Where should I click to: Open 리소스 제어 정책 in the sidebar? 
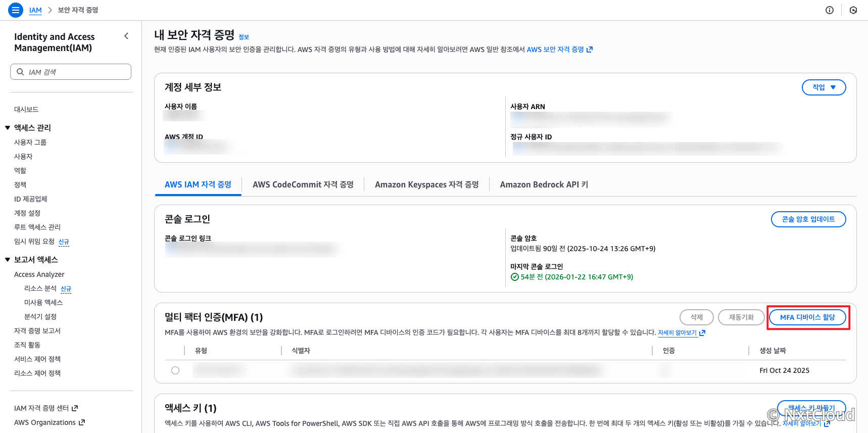tap(37, 373)
